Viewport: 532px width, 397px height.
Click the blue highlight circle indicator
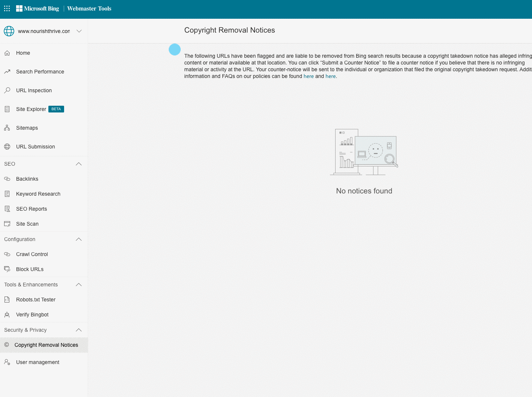tap(174, 49)
